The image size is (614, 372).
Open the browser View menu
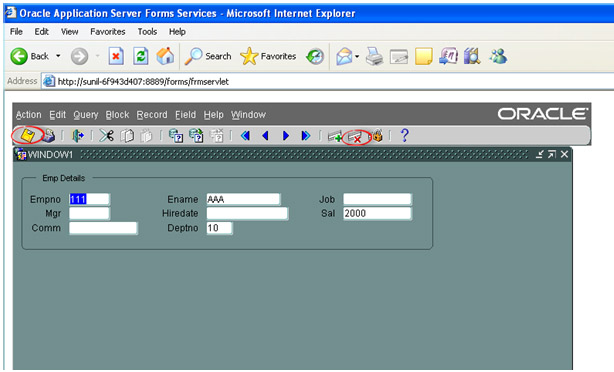(x=69, y=32)
